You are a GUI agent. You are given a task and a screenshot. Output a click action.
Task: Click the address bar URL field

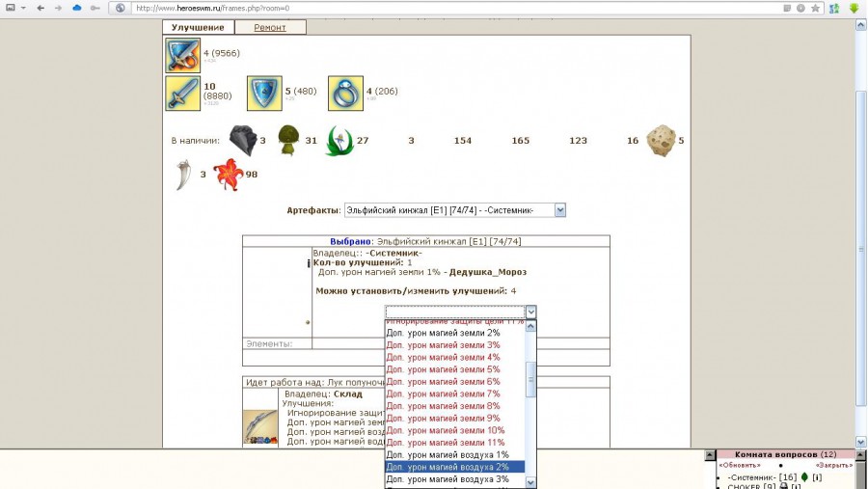pos(454,9)
